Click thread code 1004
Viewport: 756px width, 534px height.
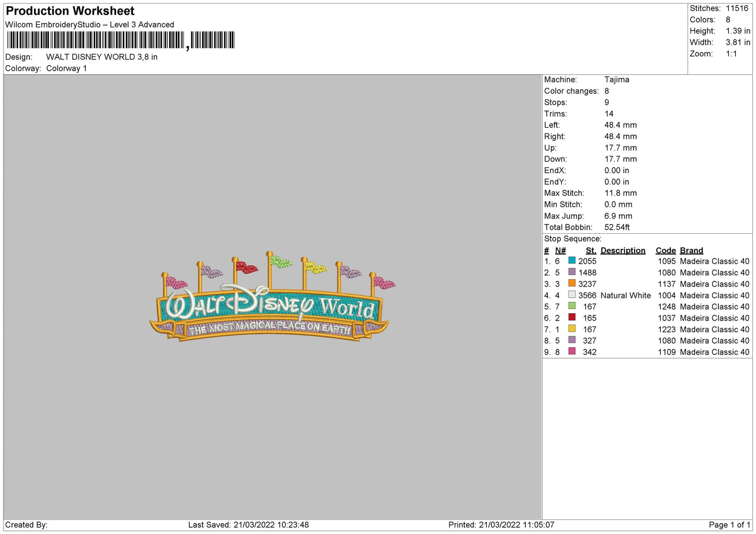click(667, 296)
